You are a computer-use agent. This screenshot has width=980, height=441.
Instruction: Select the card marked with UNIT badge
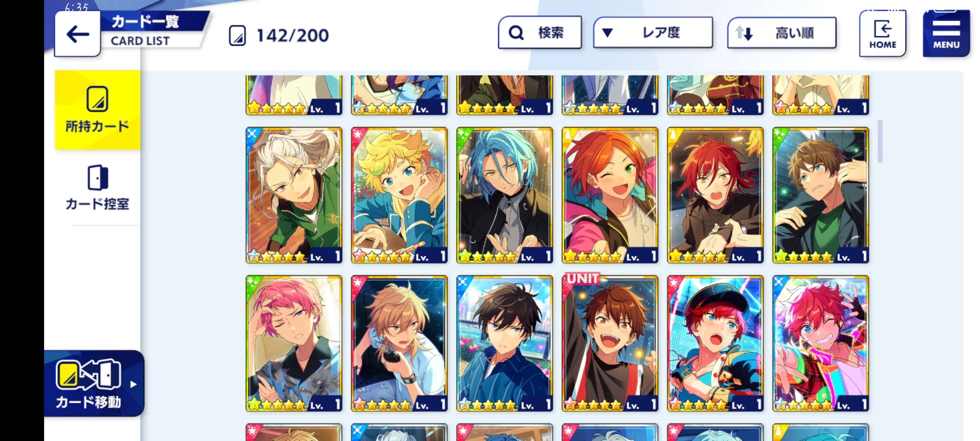click(610, 343)
